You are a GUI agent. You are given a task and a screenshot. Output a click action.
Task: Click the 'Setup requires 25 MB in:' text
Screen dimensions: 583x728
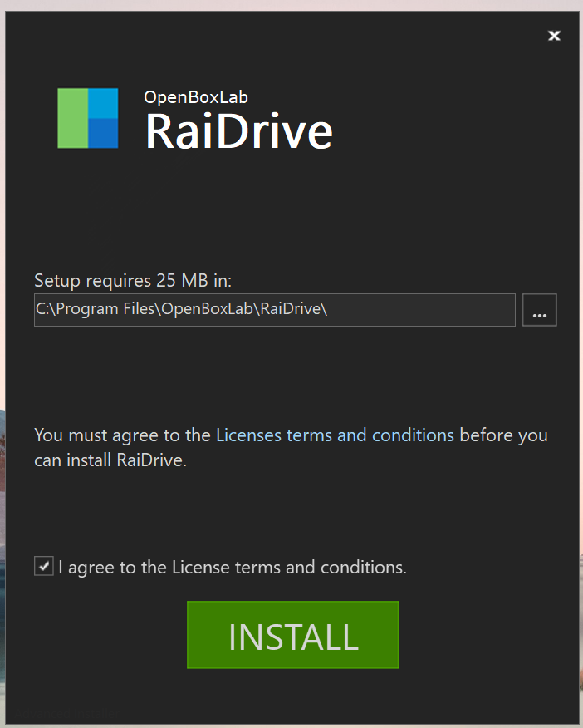pyautogui.click(x=133, y=281)
